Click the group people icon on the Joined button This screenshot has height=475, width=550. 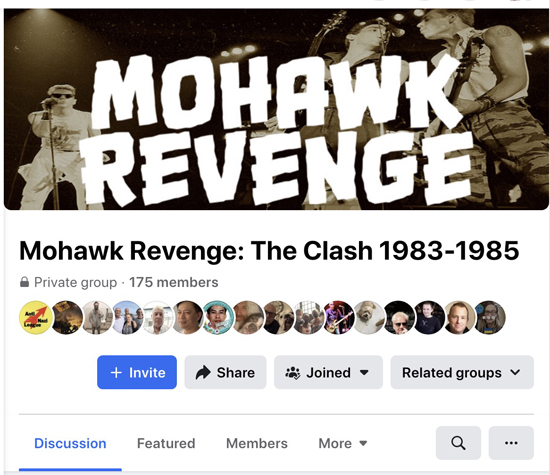tap(293, 373)
